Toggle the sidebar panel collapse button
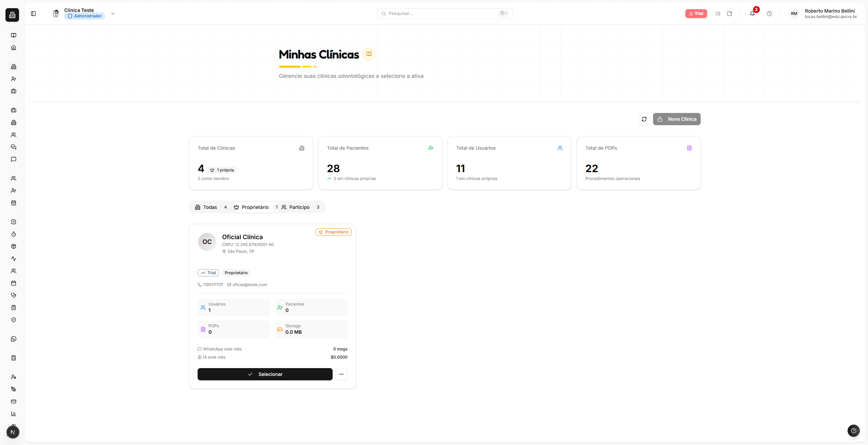This screenshot has height=445, width=868. [33, 14]
